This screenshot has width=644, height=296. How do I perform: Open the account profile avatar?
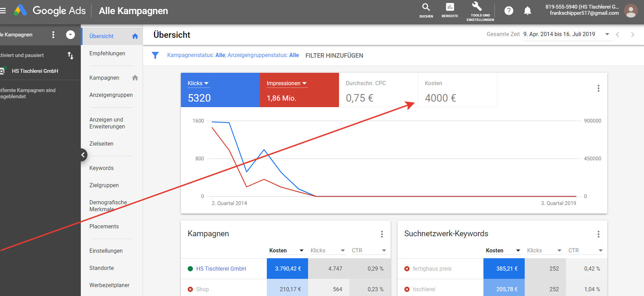pyautogui.click(x=631, y=11)
